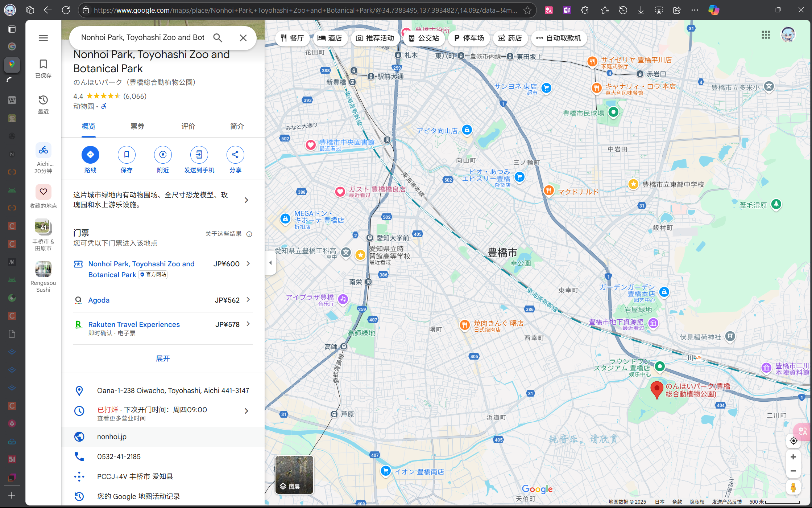Open 您的 Google 地图活动记录
This screenshot has width=812, height=508.
(163, 496)
